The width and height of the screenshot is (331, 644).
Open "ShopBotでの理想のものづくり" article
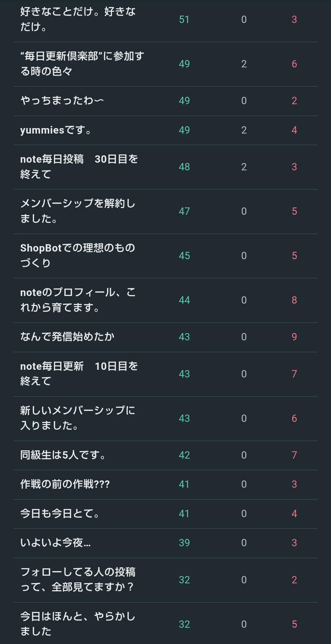(x=78, y=256)
